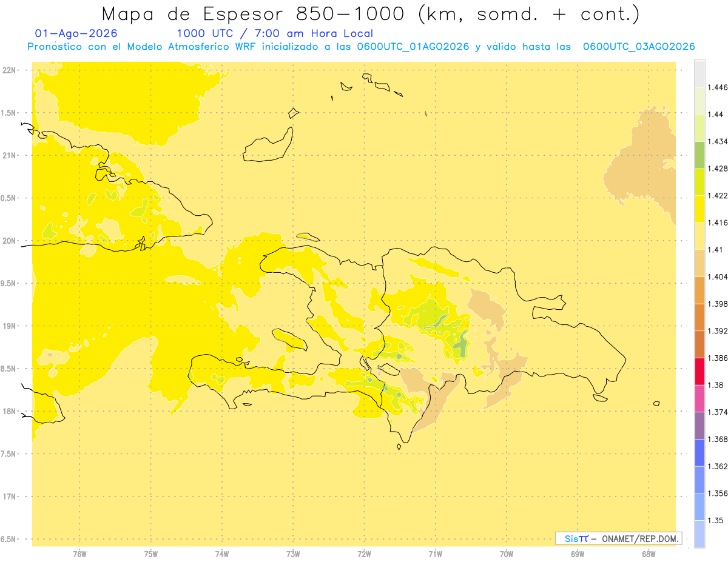This screenshot has width=728, height=562.
Task: Click the '69W' longitude label
Action: coord(578,554)
